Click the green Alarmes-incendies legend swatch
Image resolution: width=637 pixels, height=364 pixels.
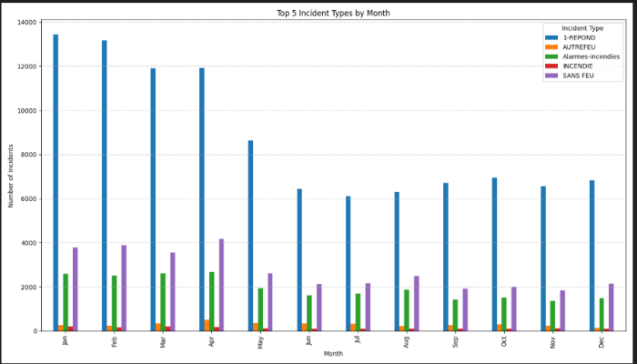[551, 56]
